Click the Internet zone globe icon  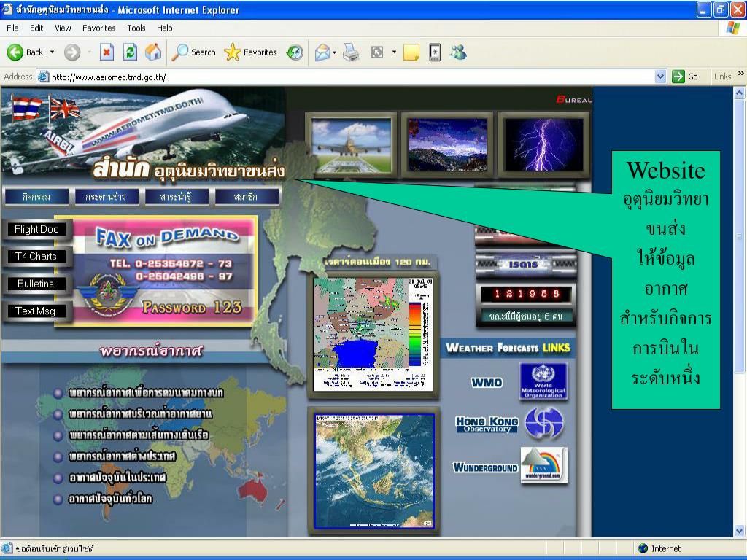[643, 548]
